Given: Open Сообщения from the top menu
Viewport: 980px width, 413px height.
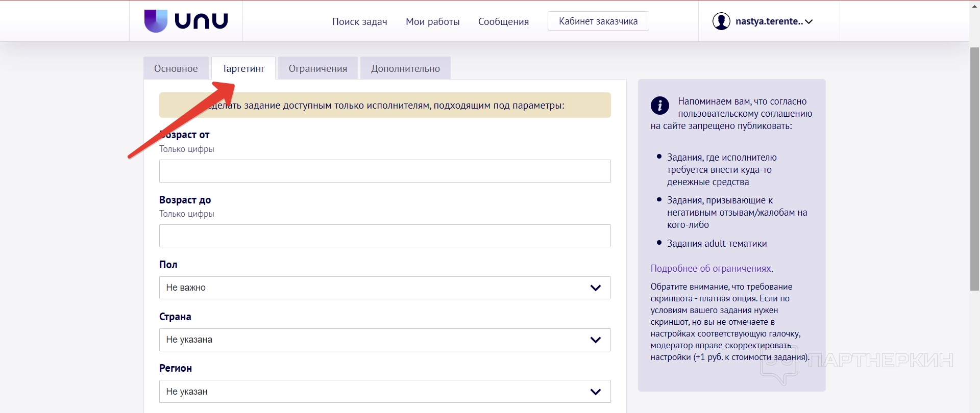Looking at the screenshot, I should pyautogui.click(x=503, y=21).
